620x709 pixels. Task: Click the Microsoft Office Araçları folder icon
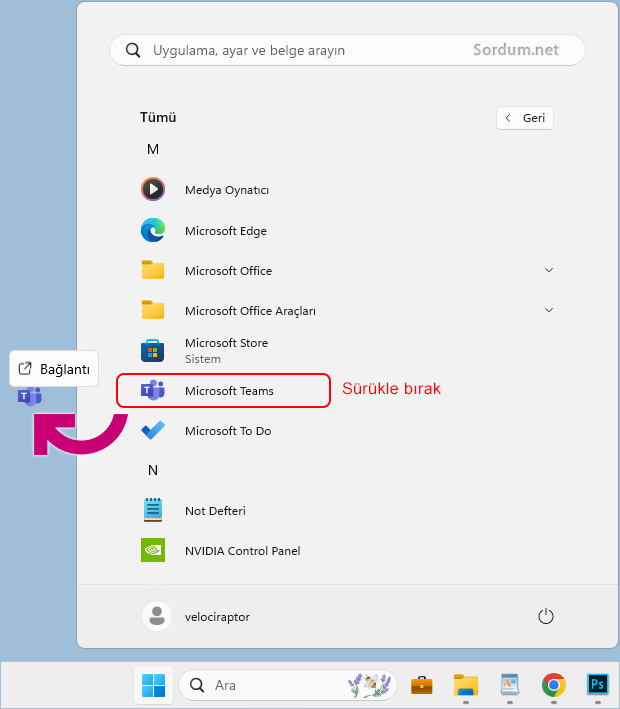coord(153,310)
